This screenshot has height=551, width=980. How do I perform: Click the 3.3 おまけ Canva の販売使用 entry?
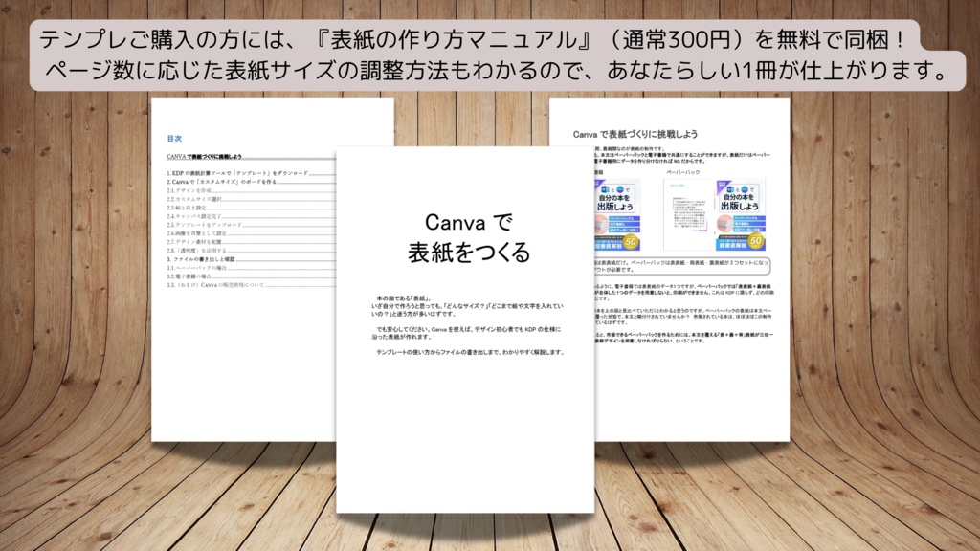click(x=220, y=284)
